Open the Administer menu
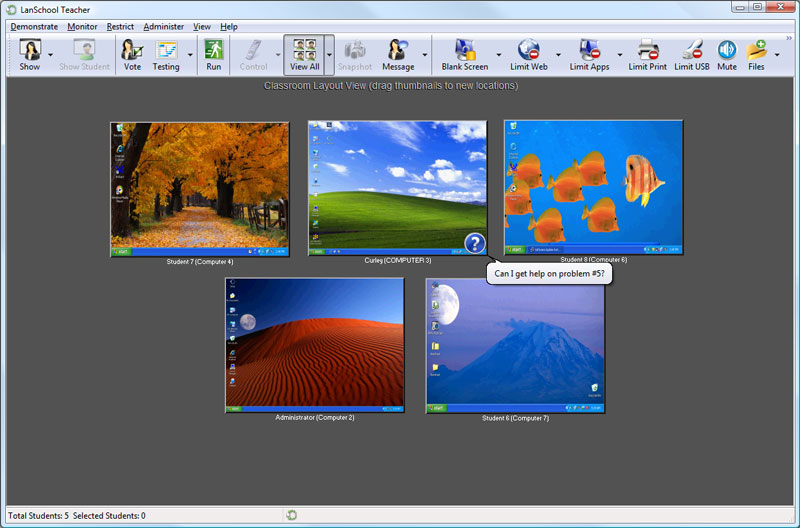 click(x=163, y=27)
